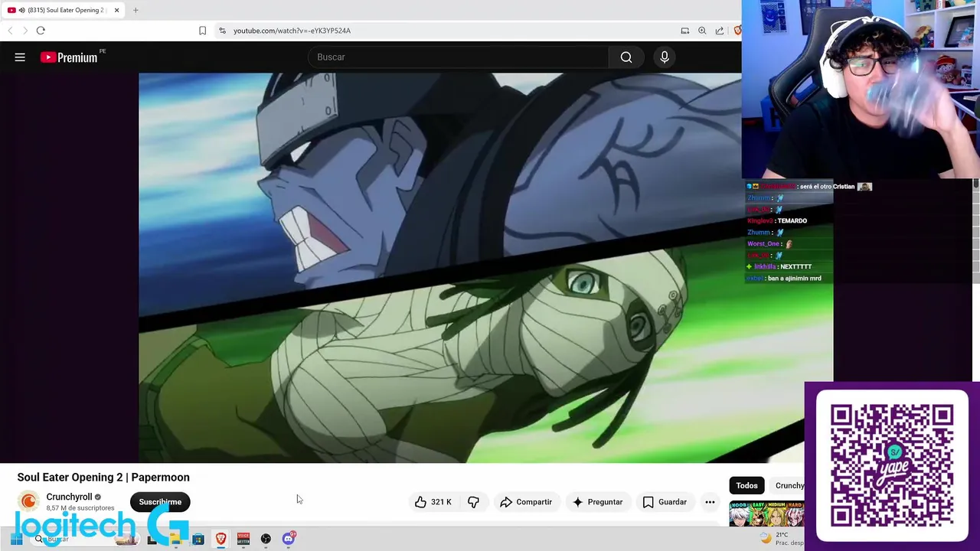980x551 pixels.
Task: Focus the Buscar search field on YouTube
Action: (x=459, y=57)
